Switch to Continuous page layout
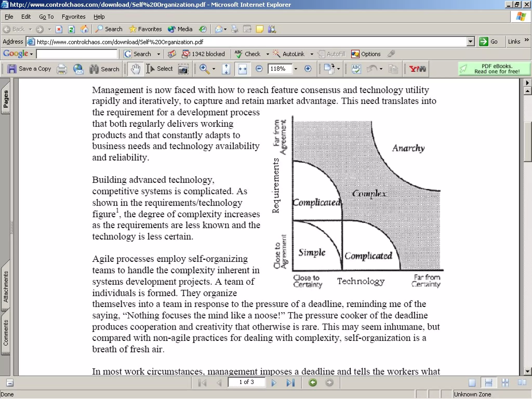Image resolution: width=532 pixels, height=399 pixels. [488, 383]
